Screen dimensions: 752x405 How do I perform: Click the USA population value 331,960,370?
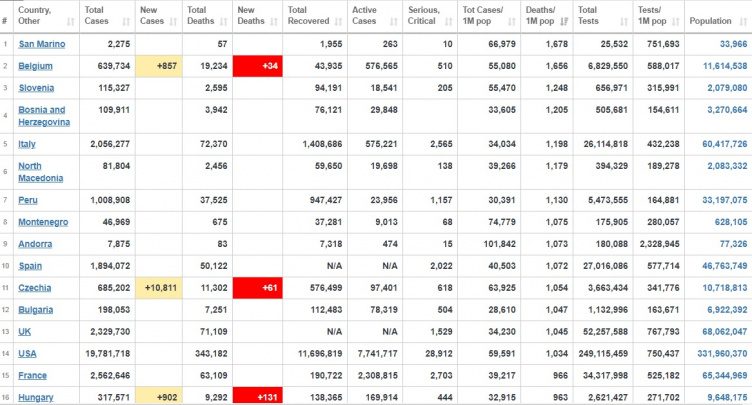[719, 352]
